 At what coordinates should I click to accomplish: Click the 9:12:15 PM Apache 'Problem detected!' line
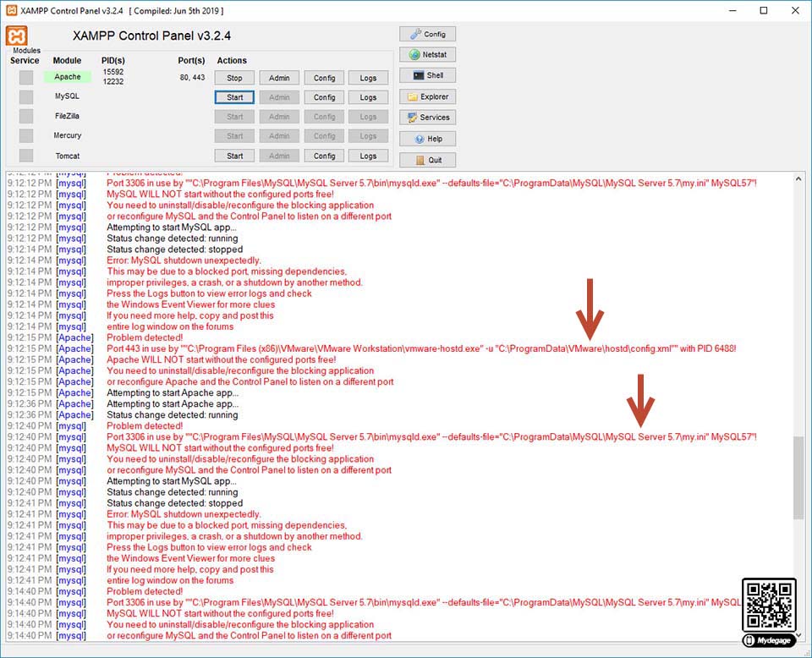145,337
